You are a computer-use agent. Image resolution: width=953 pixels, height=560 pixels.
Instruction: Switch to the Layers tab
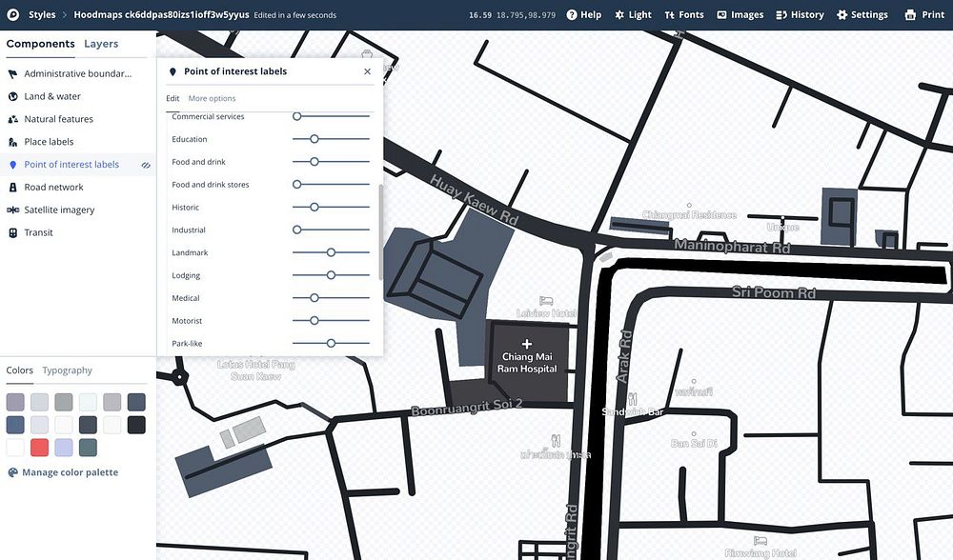(x=101, y=44)
